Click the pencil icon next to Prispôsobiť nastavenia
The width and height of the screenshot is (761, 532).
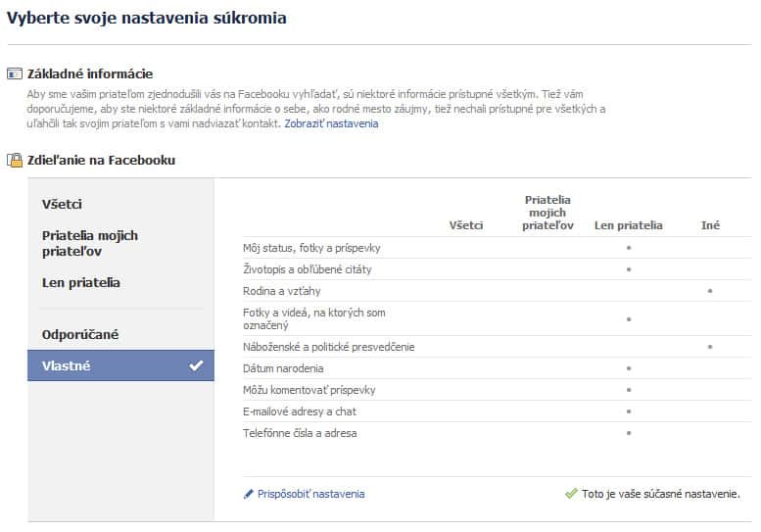(x=249, y=494)
